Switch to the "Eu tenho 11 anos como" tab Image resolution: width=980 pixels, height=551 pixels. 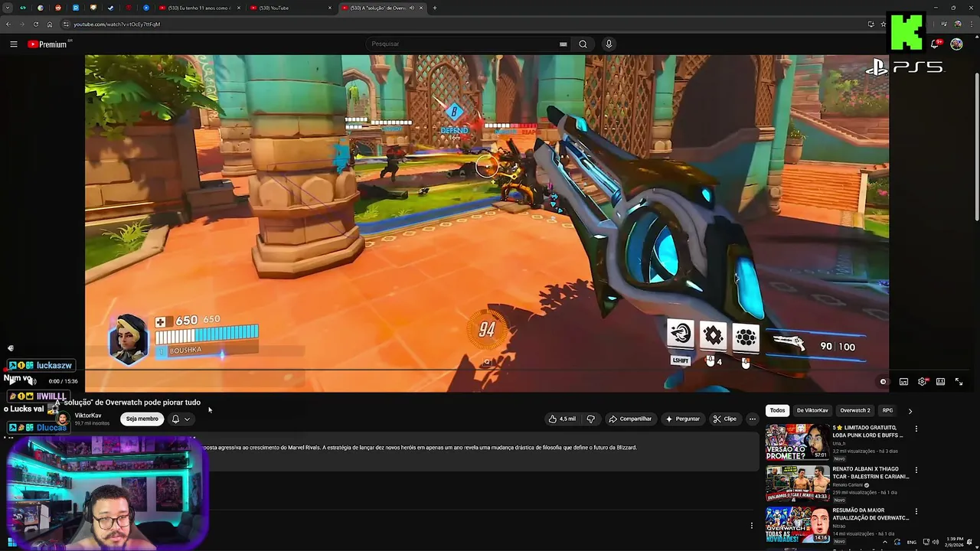pos(198,8)
